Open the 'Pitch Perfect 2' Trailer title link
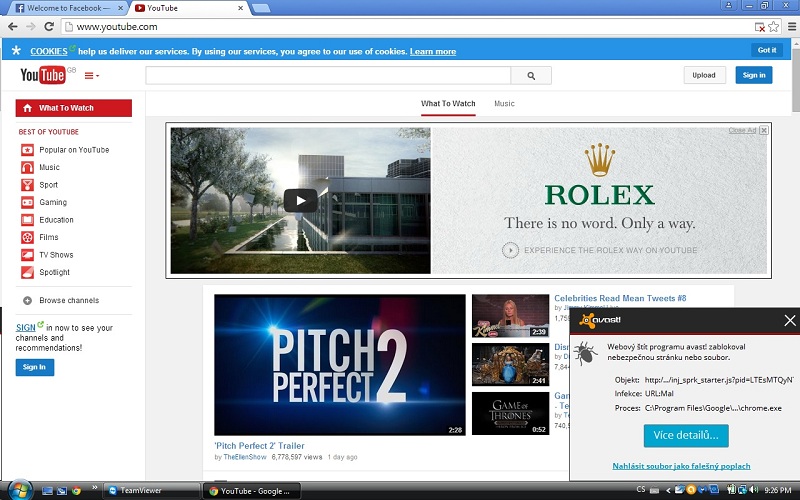This screenshot has width=800, height=500. point(259,445)
